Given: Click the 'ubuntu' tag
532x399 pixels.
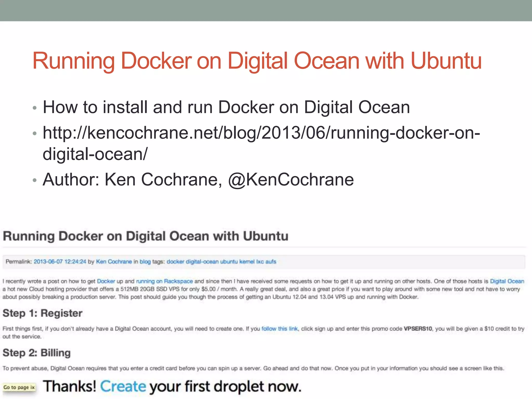Looking at the screenshot, I should (x=229, y=262).
